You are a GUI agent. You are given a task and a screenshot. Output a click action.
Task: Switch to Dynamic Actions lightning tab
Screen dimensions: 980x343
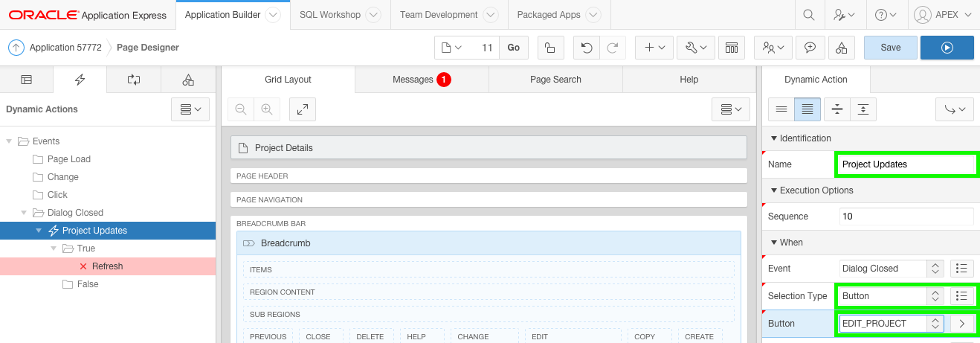click(80, 80)
